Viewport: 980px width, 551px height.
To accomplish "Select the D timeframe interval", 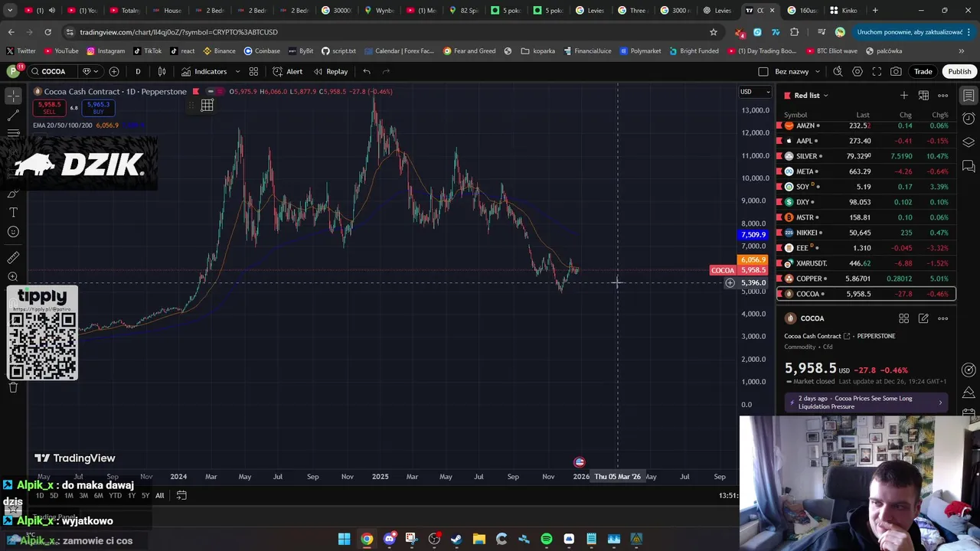I will click(x=138, y=71).
